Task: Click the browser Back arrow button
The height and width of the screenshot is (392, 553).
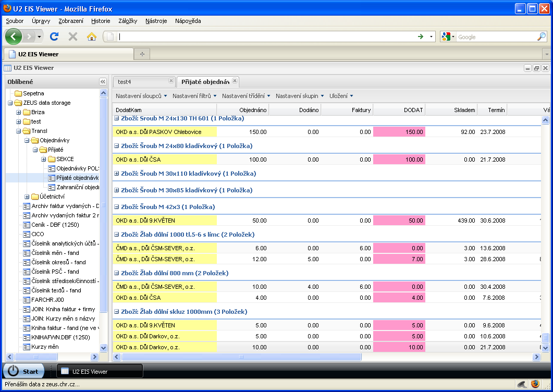Action: click(x=14, y=36)
